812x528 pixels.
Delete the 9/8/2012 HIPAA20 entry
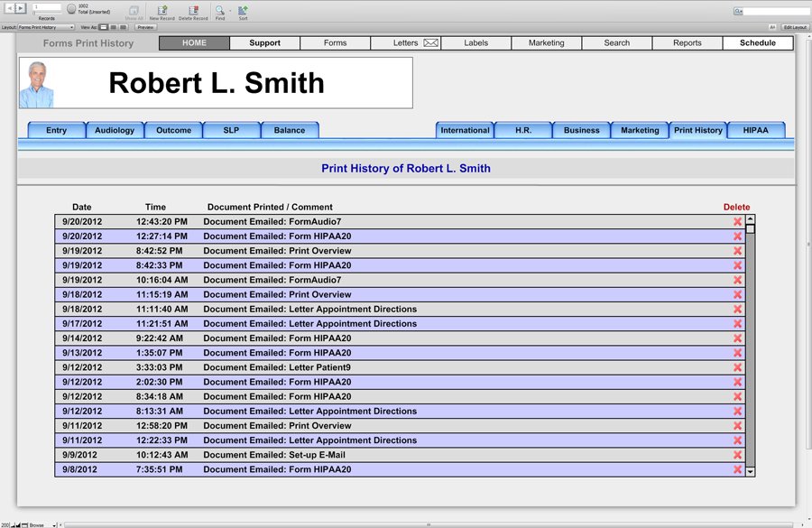tap(737, 469)
